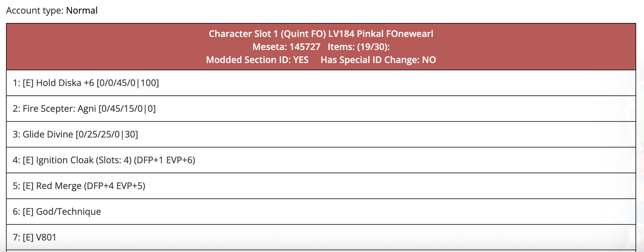Click the Has Special ID Change: NO text

378,60
